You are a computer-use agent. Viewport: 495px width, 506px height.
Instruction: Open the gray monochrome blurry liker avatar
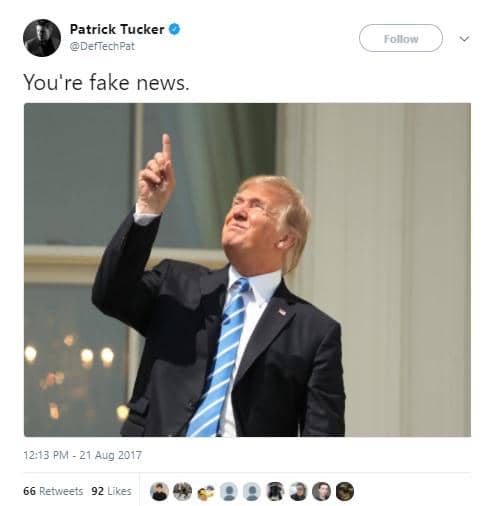[182, 492]
